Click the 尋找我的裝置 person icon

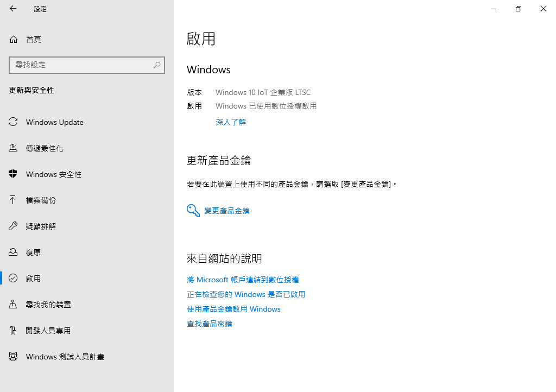tap(13, 304)
